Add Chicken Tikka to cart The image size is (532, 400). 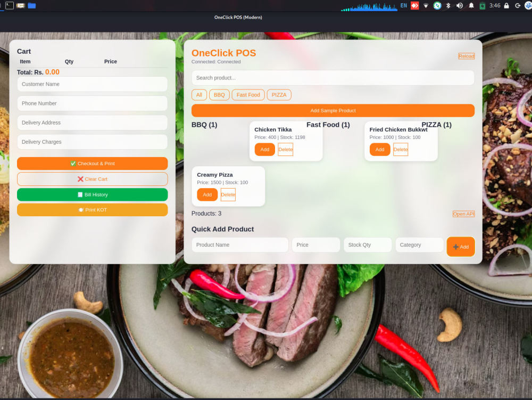[264, 150]
